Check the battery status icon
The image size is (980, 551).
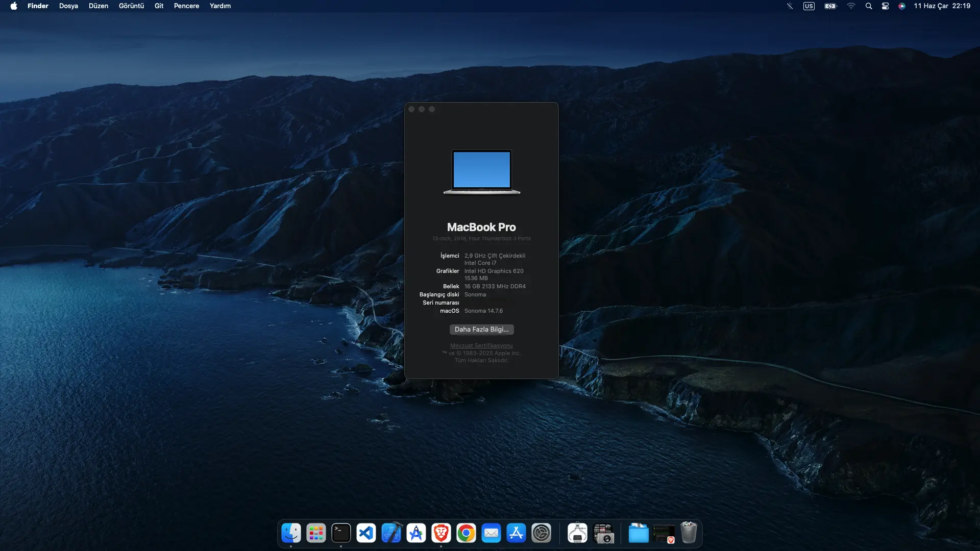pos(830,6)
